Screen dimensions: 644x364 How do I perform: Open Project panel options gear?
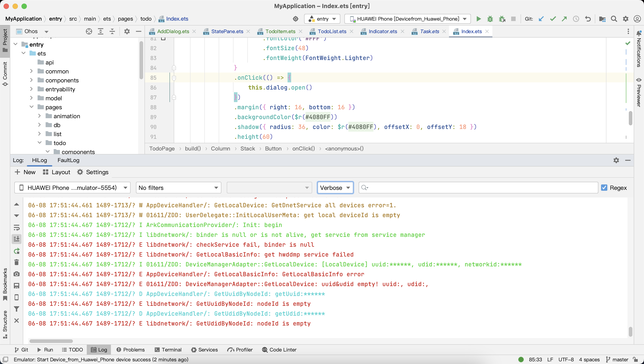tap(127, 31)
